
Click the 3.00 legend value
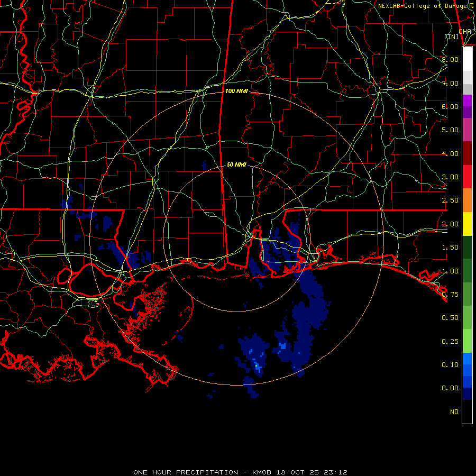click(450, 177)
